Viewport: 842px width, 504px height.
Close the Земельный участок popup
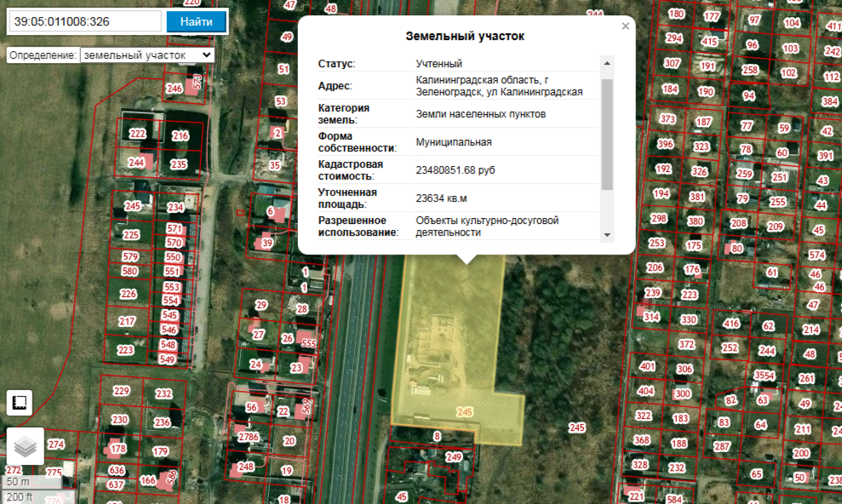(626, 26)
